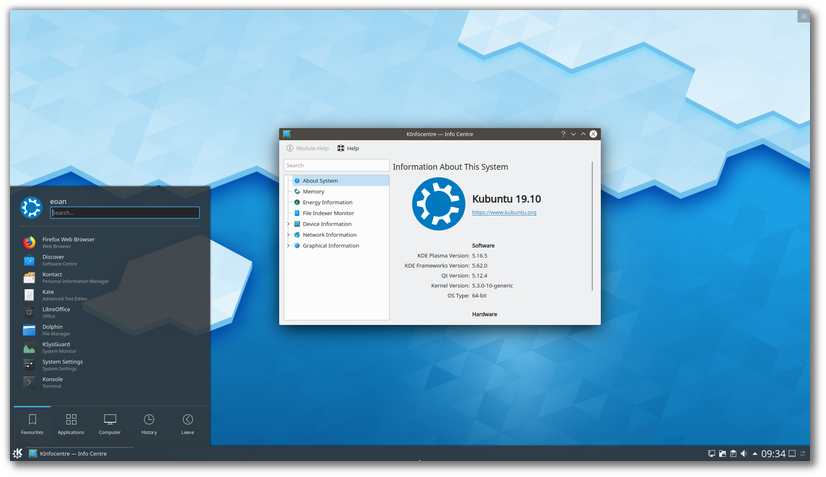Screen dimensions: 826x477
Task: Expand the Graphical Information tree node
Action: 288,246
